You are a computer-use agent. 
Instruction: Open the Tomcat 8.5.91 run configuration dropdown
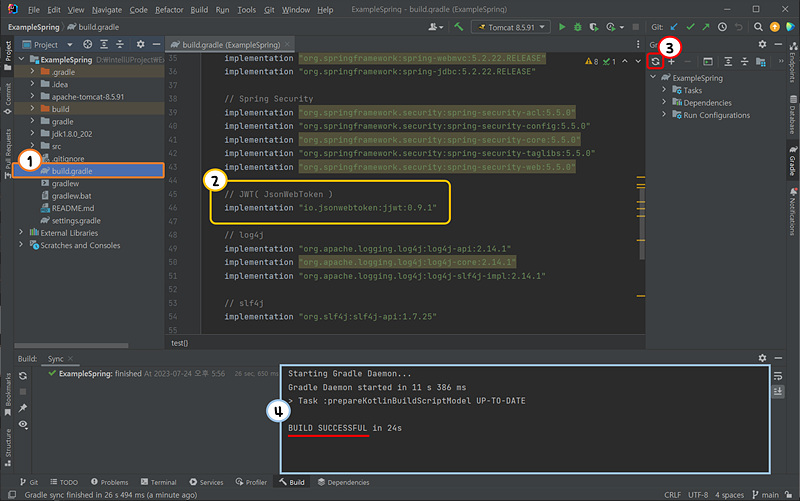click(511, 27)
